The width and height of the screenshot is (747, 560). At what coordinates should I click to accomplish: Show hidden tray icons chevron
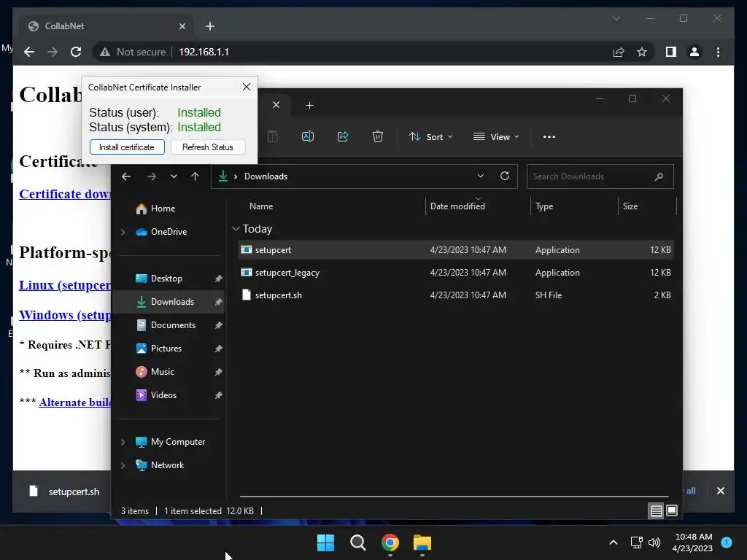click(x=614, y=542)
